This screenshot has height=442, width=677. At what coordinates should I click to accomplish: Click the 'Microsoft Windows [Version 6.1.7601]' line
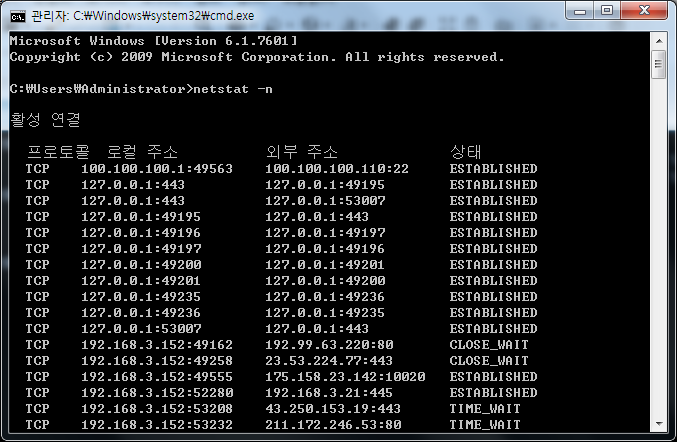[154, 41]
